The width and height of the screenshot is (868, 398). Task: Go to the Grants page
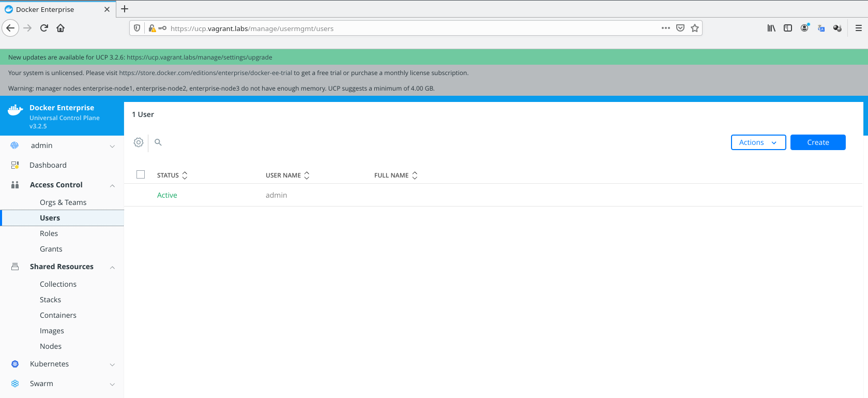pyautogui.click(x=51, y=249)
